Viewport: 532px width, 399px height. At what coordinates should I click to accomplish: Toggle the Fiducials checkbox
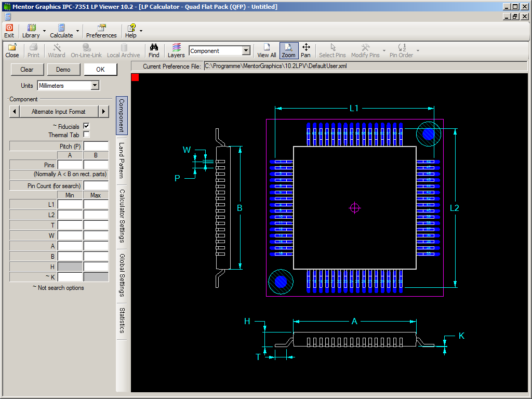click(87, 126)
